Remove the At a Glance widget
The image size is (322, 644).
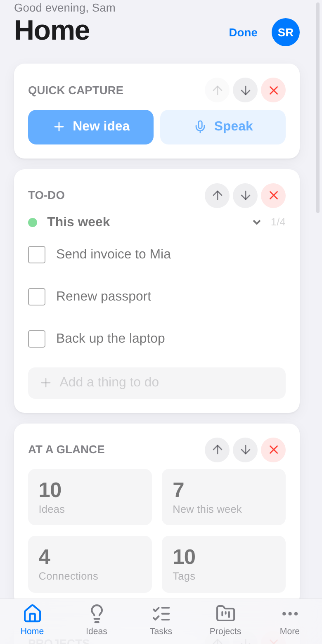(x=273, y=450)
